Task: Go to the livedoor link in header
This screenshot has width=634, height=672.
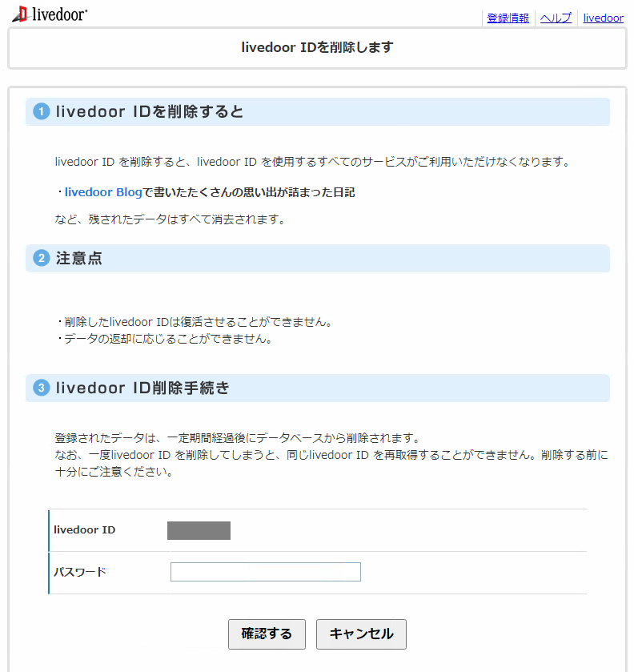Action: tap(603, 18)
